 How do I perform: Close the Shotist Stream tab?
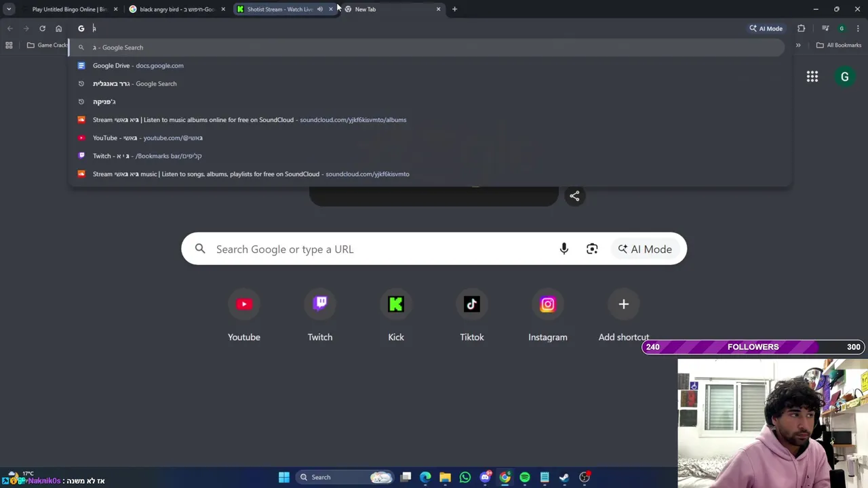[330, 9]
